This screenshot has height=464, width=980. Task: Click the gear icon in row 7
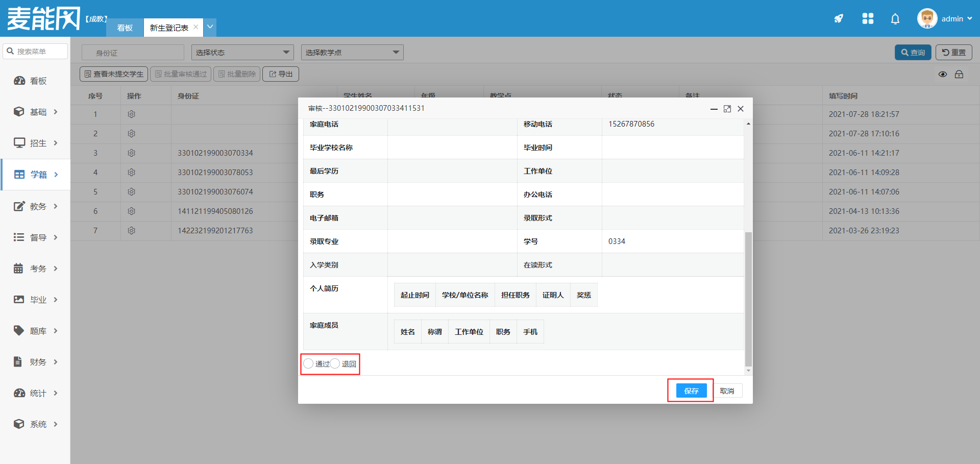(x=131, y=231)
